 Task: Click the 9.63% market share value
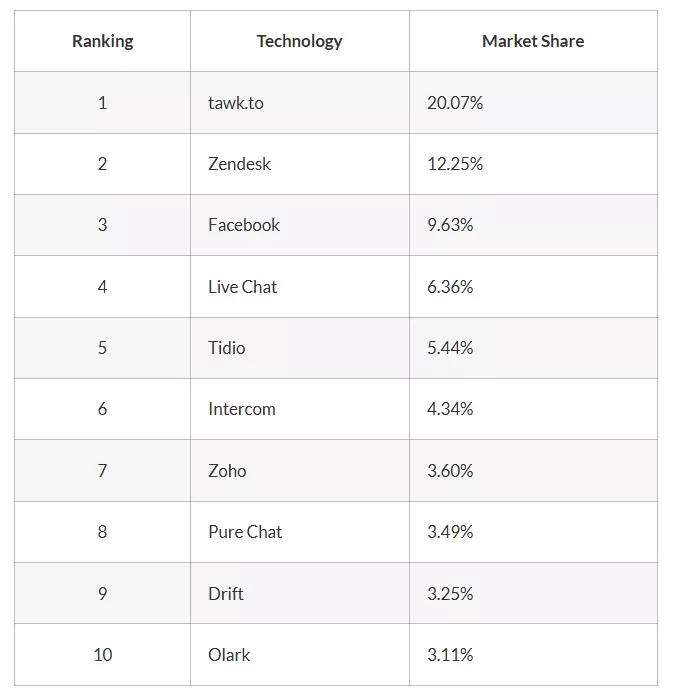point(450,225)
